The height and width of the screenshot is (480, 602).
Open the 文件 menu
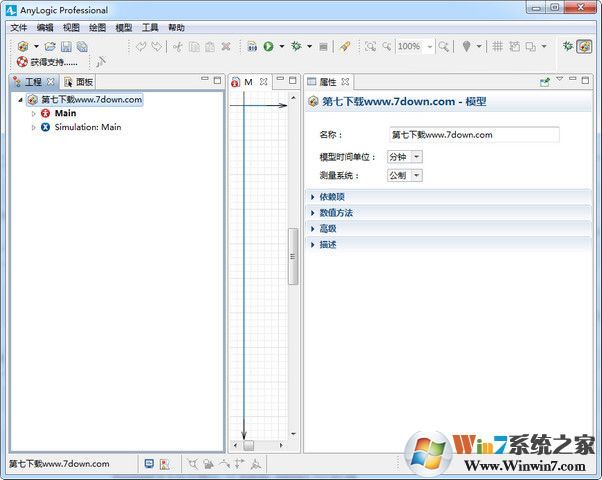coord(19,28)
